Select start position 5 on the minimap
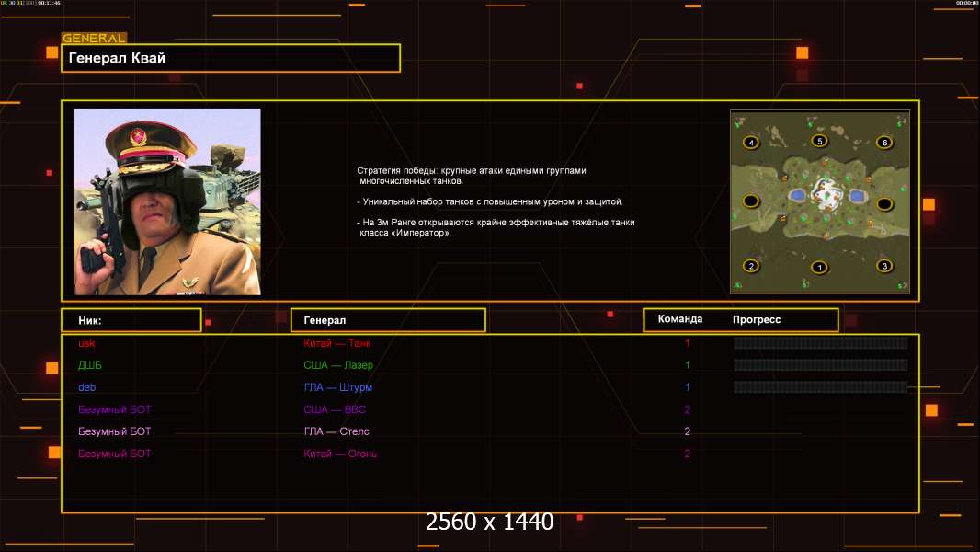 click(819, 141)
